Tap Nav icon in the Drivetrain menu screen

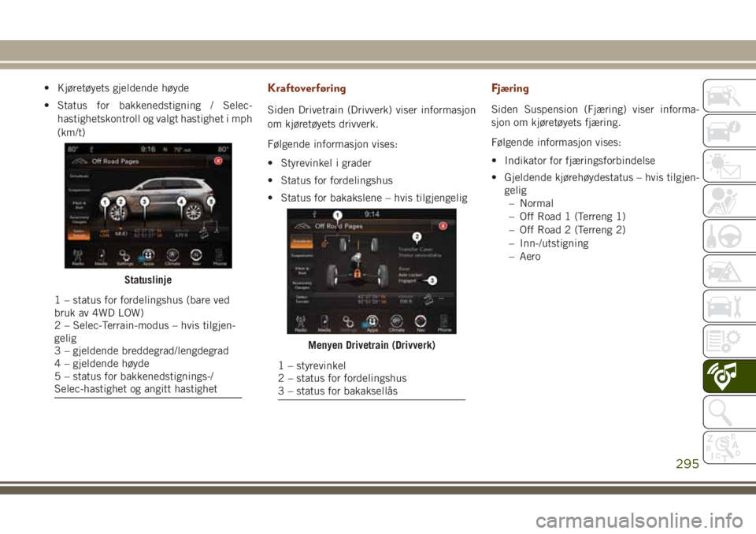tap(421, 323)
